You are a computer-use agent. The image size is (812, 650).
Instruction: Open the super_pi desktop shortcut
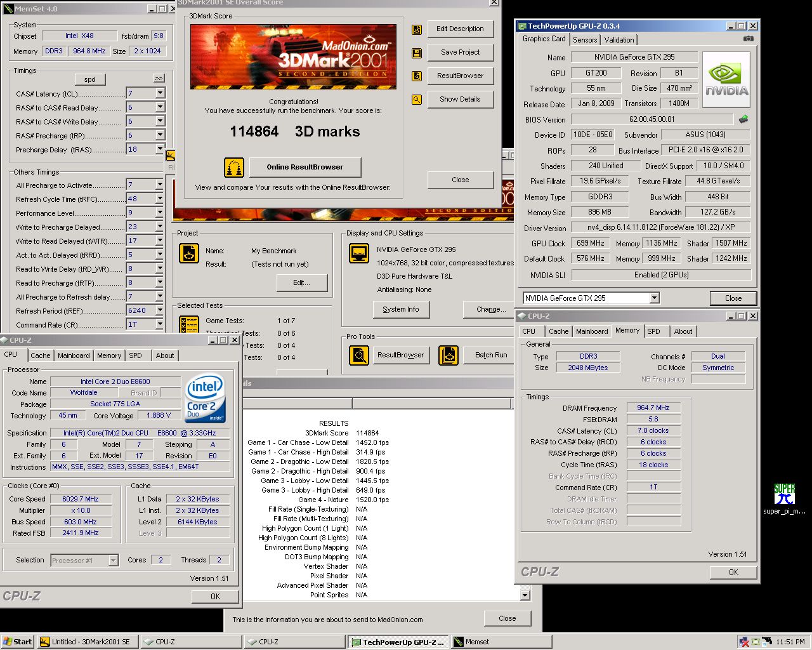tap(785, 499)
